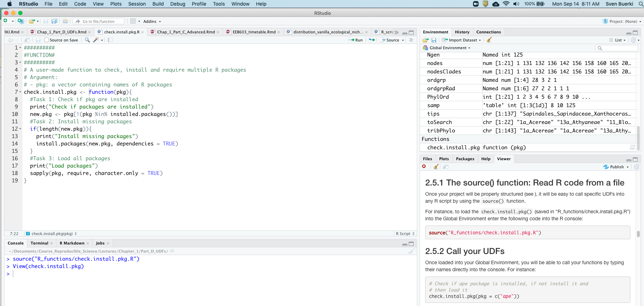Open the Plots menu in menu bar
This screenshot has height=306, width=644.
[116, 4]
